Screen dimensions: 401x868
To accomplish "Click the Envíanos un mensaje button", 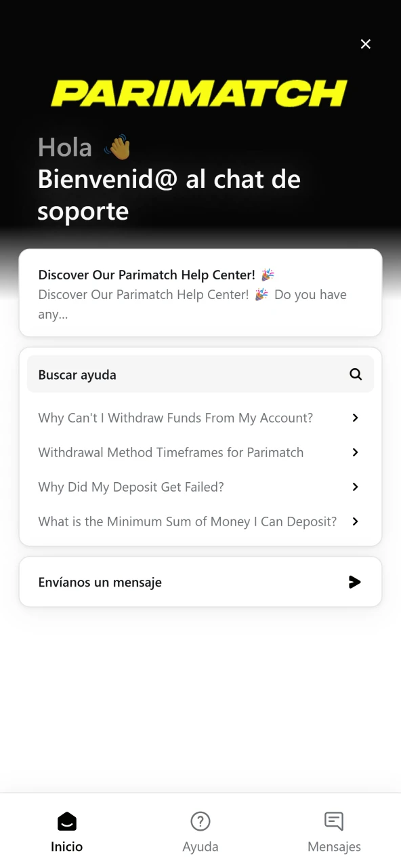I will (x=200, y=581).
